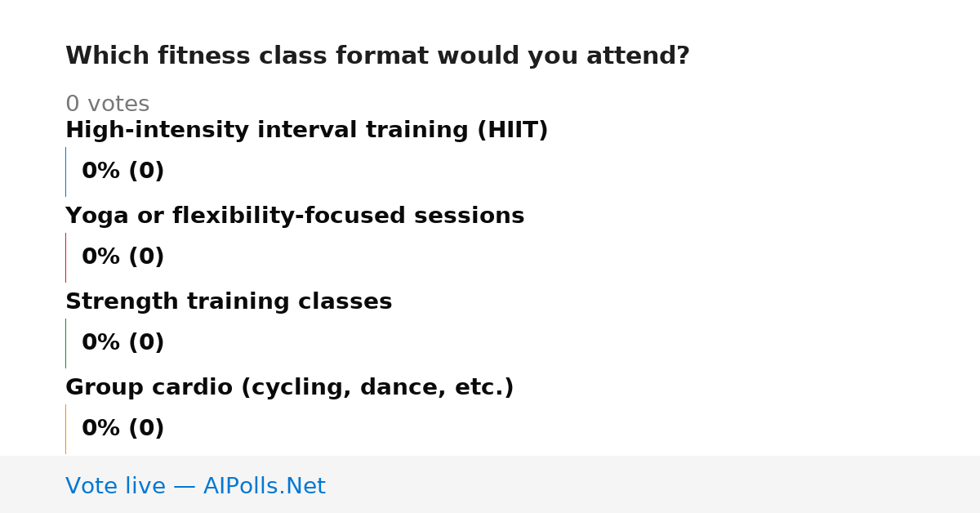
Task: Click the red Yoga result bar
Action: pos(65,257)
